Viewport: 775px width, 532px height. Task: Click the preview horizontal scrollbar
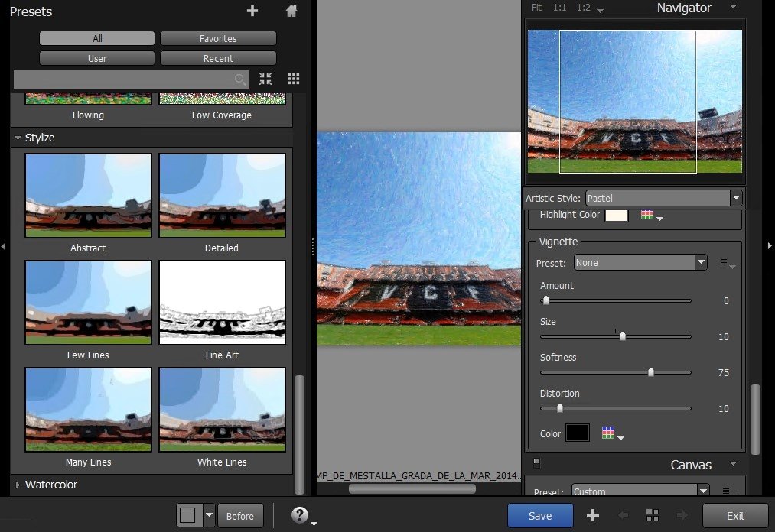pos(412,488)
